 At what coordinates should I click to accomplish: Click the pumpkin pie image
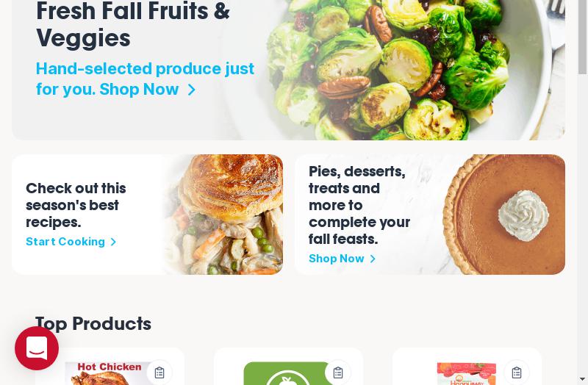tap(504, 215)
